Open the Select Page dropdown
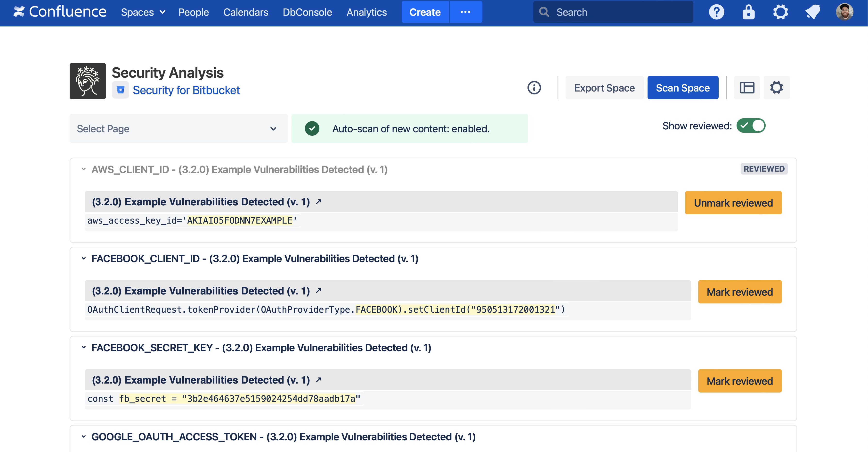This screenshot has width=868, height=452. [x=178, y=128]
